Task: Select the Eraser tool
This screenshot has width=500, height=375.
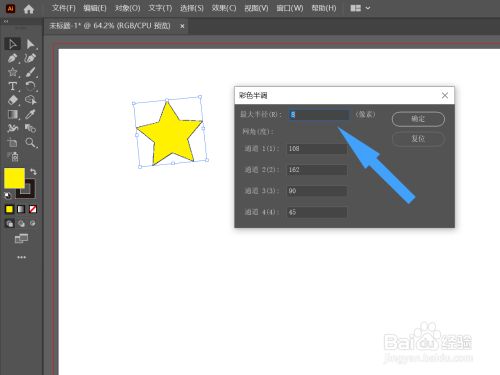Action: (x=13, y=100)
